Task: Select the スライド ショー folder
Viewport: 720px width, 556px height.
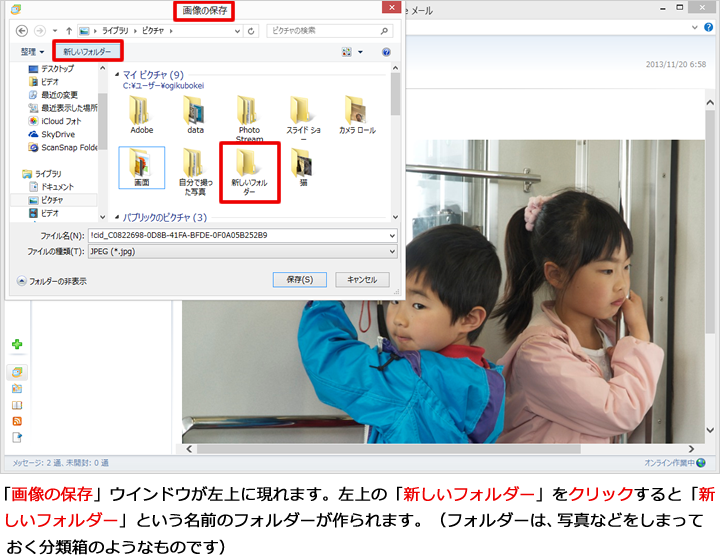Action: [x=303, y=117]
